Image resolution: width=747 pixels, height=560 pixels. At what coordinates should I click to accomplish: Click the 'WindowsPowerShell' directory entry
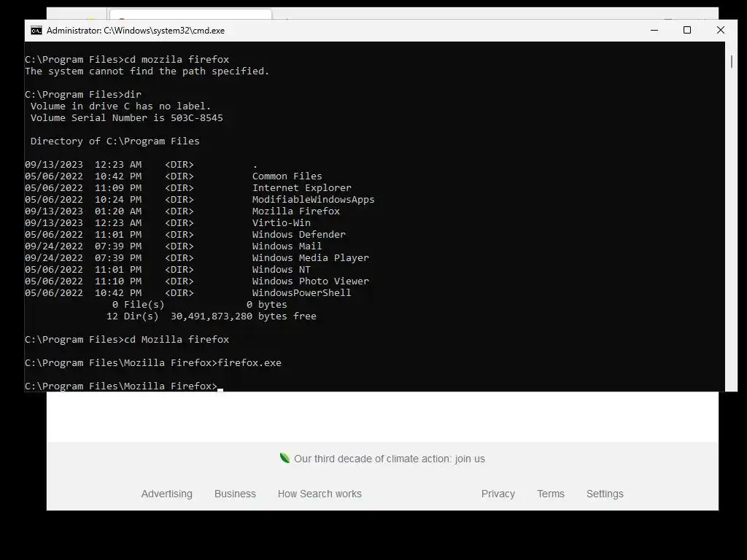click(301, 293)
